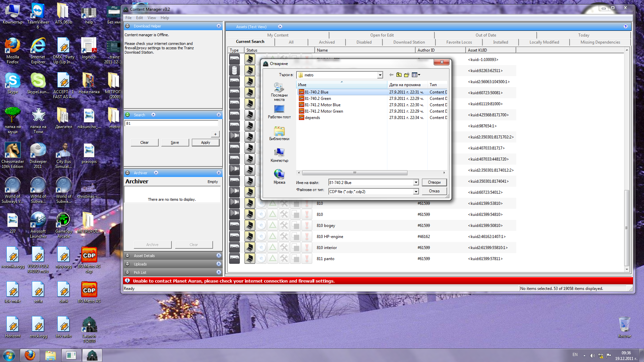Click the Uploads panel icon
This screenshot has width=644, height=362.
(x=128, y=264)
